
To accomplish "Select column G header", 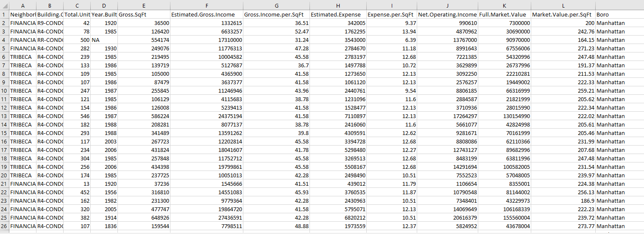I will [x=276, y=6].
